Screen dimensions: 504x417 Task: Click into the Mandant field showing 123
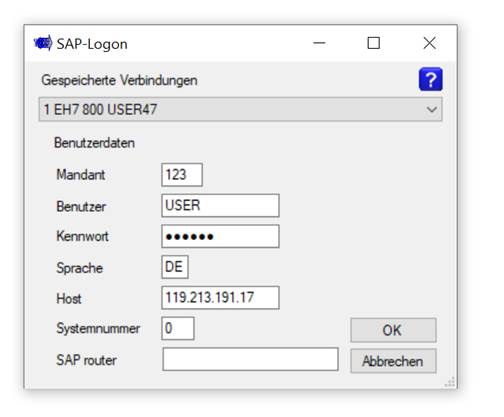(x=182, y=175)
